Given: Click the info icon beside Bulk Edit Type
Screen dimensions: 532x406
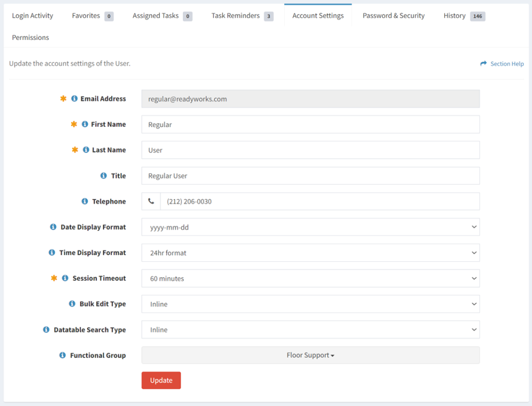Looking at the screenshot, I should 72,304.
